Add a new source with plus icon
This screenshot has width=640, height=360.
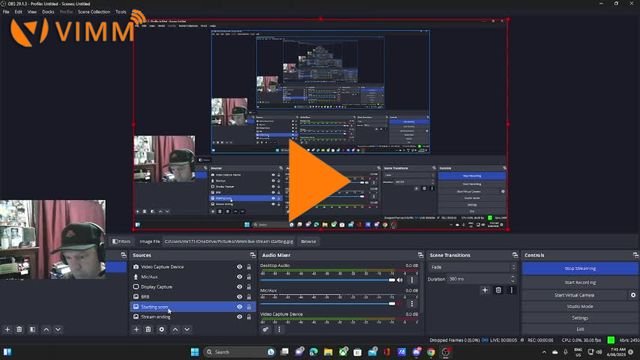click(136, 329)
